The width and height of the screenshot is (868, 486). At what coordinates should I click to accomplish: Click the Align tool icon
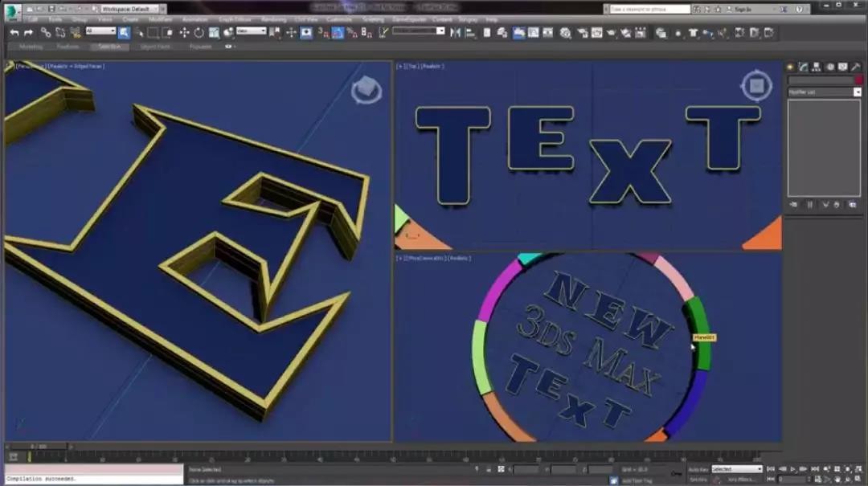click(x=470, y=33)
